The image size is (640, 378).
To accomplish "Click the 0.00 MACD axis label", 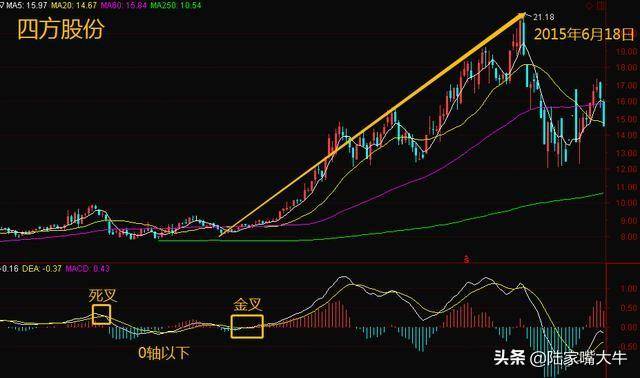I will 629,327.
